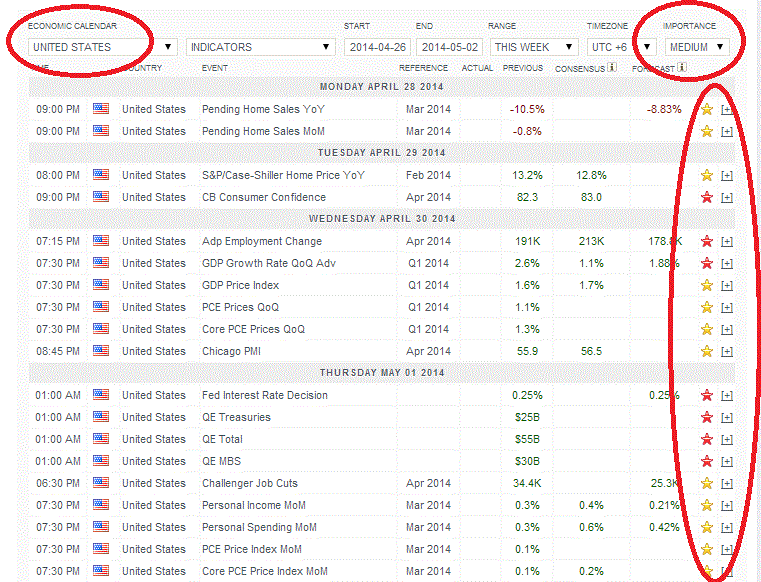Click the red star for Fed Interest Rate Decision
The width and height of the screenshot is (761, 582).
point(707,395)
